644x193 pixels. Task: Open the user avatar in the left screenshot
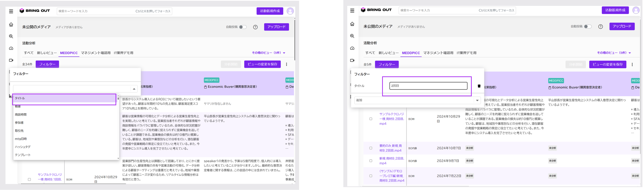pos(290,11)
